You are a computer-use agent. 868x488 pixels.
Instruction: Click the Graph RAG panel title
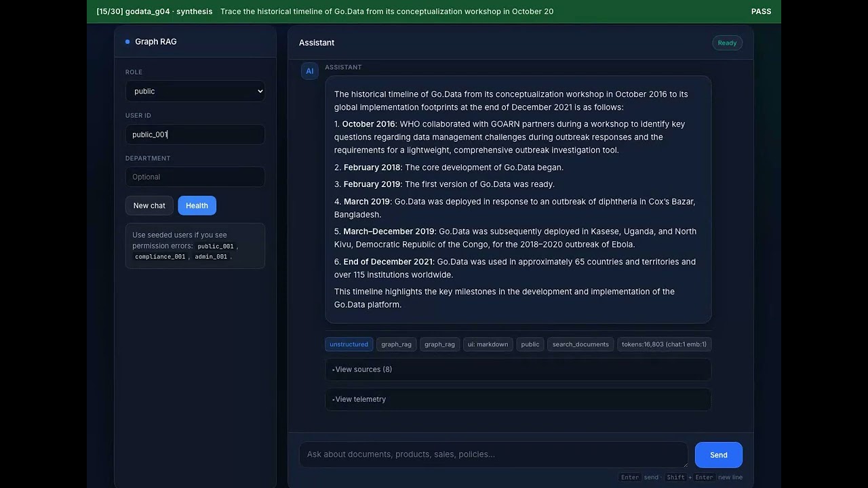coord(156,42)
